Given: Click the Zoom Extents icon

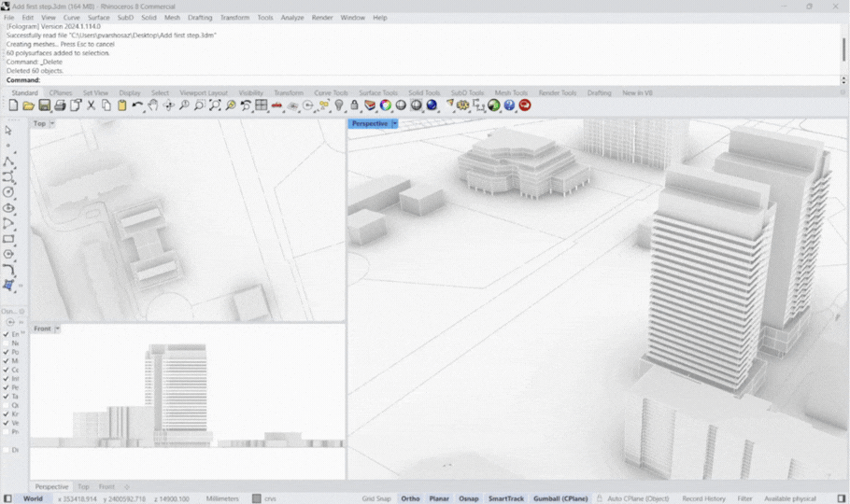Looking at the screenshot, I should pos(215,105).
